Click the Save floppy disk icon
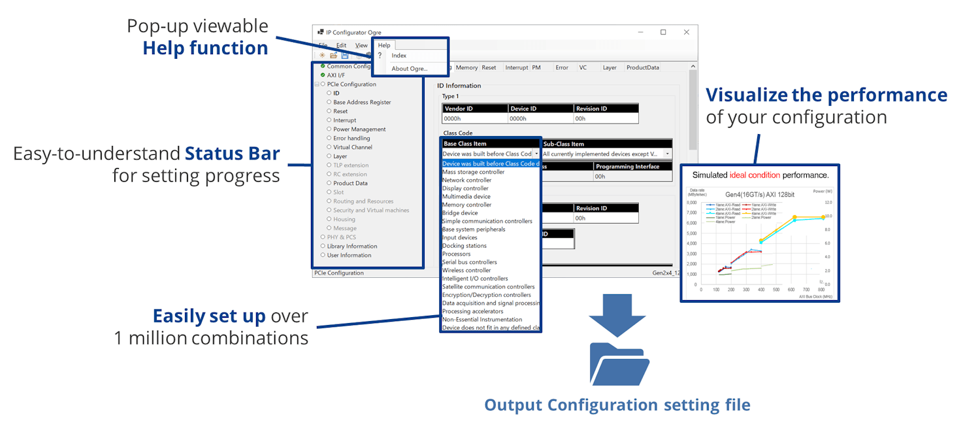This screenshot has width=980, height=425. click(344, 56)
